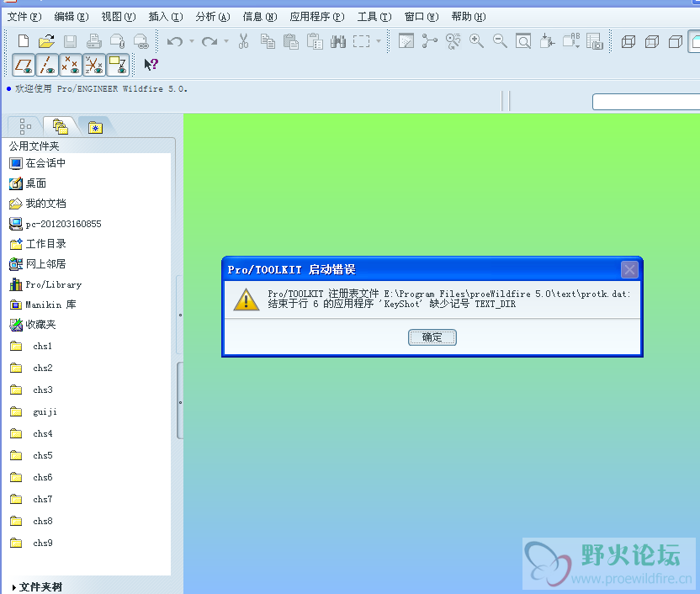
Task: Click the Paste clipboard icon
Action: 290,41
